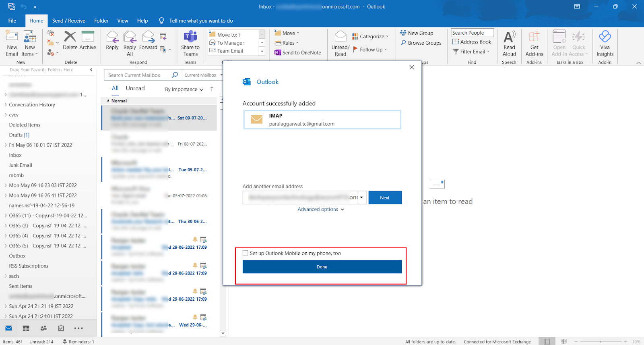Click Done to finish account setup
The height and width of the screenshot is (345, 644).
[322, 267]
